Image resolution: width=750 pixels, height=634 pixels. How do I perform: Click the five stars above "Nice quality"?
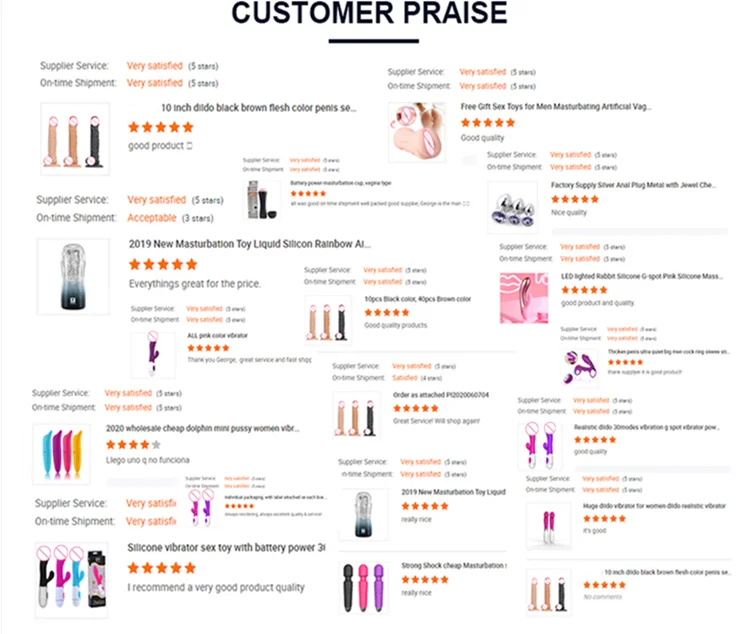pos(575,199)
